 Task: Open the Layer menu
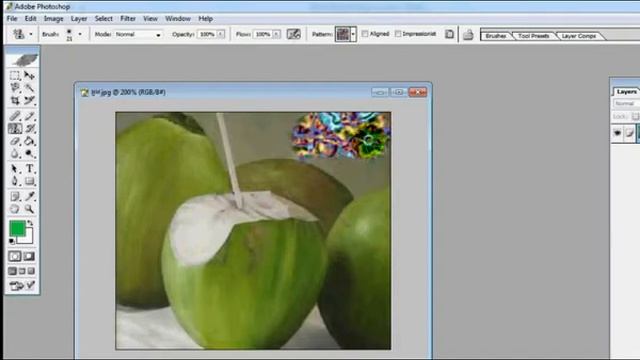[x=79, y=19]
